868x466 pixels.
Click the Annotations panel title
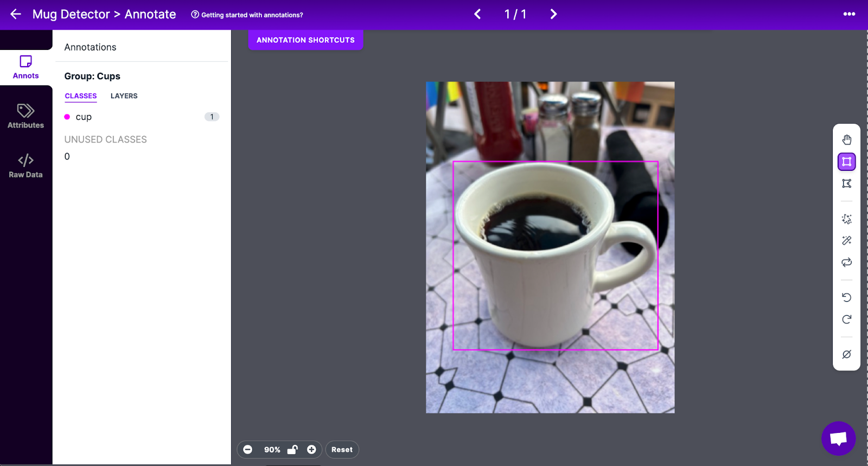(x=91, y=47)
